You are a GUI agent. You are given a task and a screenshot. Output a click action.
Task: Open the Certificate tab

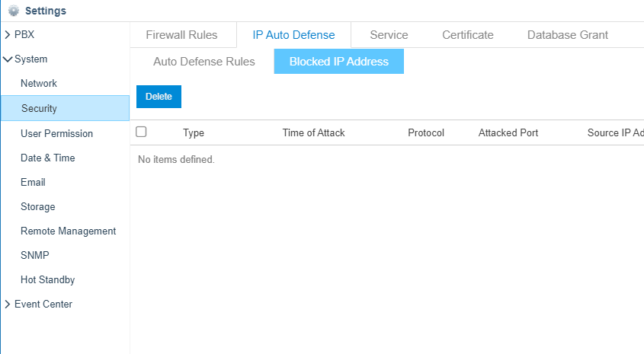click(x=468, y=35)
